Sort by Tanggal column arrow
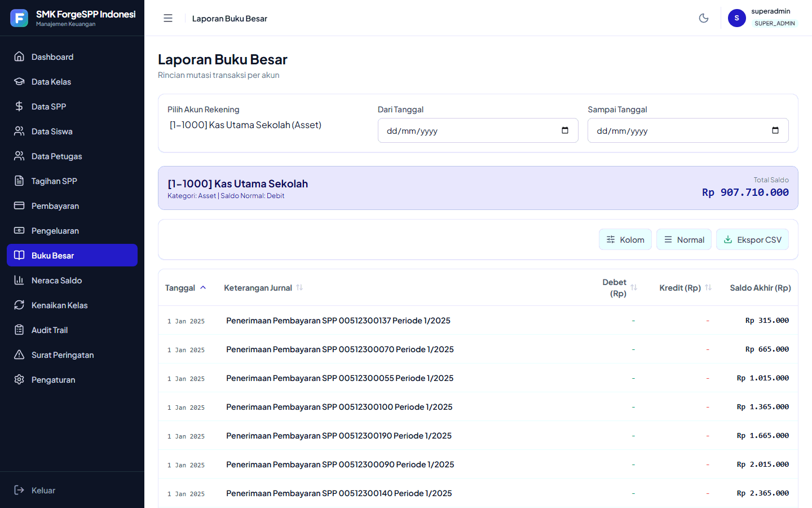The width and height of the screenshot is (812, 508). click(x=203, y=287)
